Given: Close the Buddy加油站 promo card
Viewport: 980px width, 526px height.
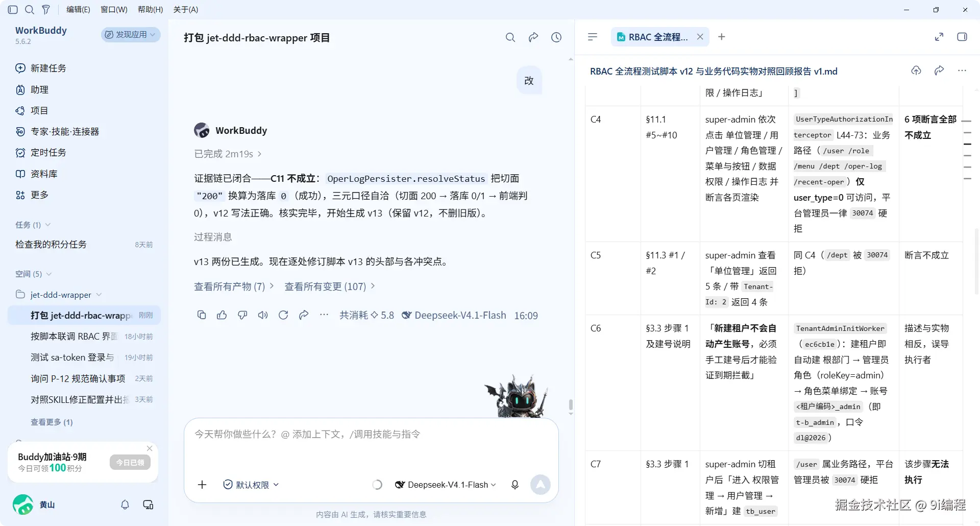Looking at the screenshot, I should click(x=150, y=448).
